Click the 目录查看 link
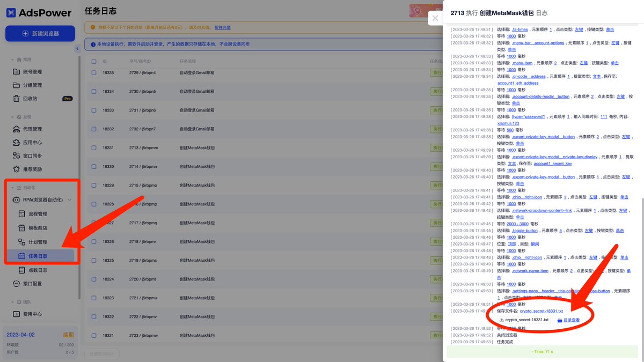The height and width of the screenshot is (362, 644). click(572, 320)
